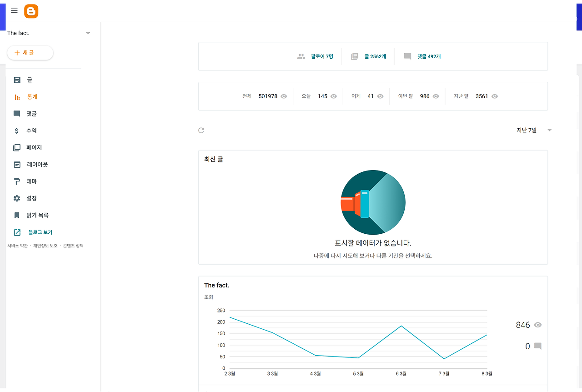Screen dimensions: 582x392
Task: Toggle visibility of 이번 달 986 stat
Action: (x=435, y=96)
